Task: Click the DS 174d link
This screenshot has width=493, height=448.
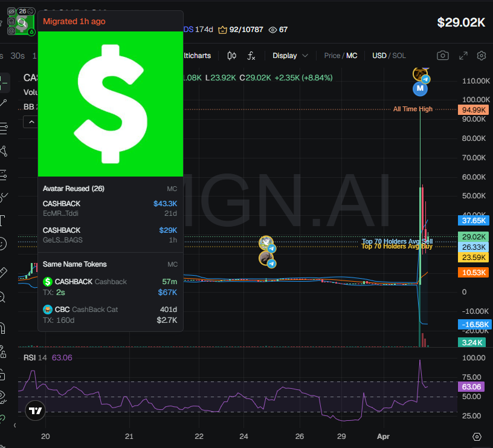Action: coord(198,30)
